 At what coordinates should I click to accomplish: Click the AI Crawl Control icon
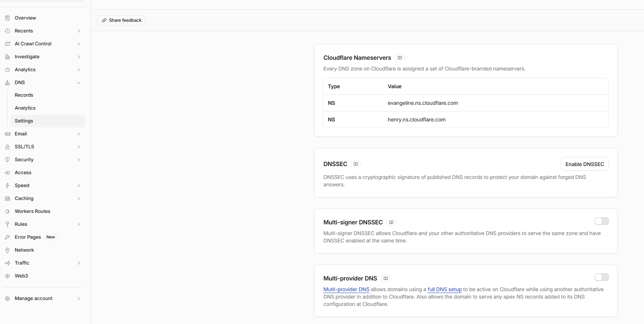(7, 44)
